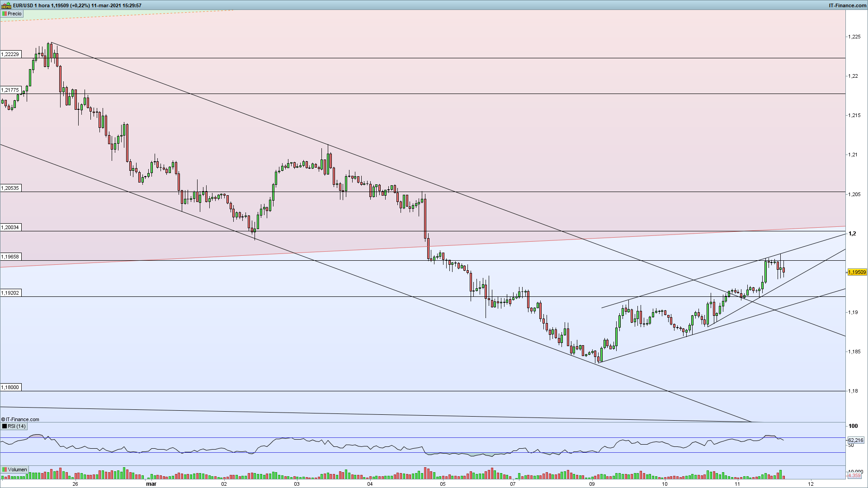
Task: Open the Precio indicator label
Action: [12, 14]
